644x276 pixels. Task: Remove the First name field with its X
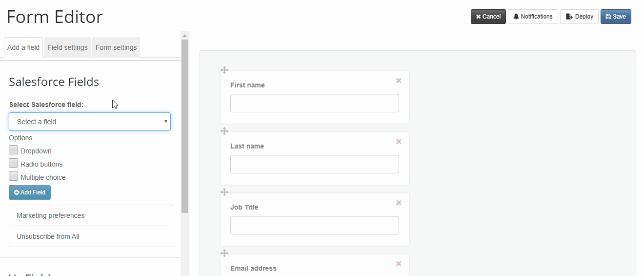point(399,81)
